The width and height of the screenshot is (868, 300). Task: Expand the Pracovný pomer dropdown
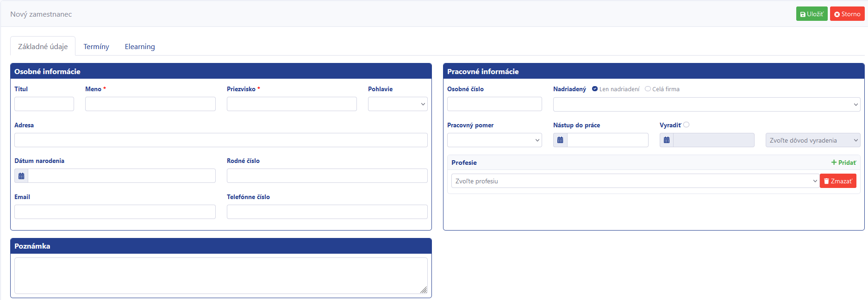point(494,140)
